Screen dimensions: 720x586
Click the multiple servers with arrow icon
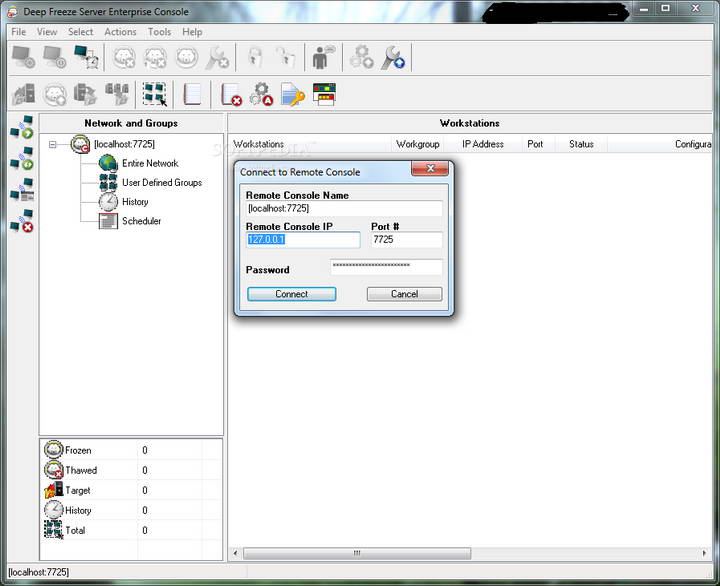[x=117, y=94]
